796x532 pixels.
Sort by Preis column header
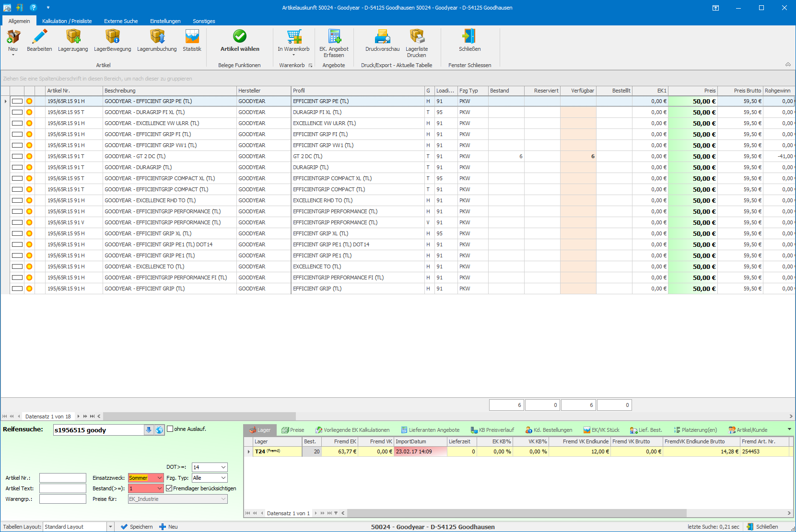692,91
